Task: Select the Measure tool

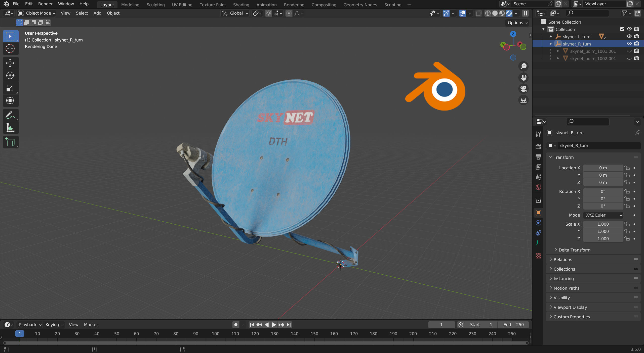Action: click(x=10, y=128)
